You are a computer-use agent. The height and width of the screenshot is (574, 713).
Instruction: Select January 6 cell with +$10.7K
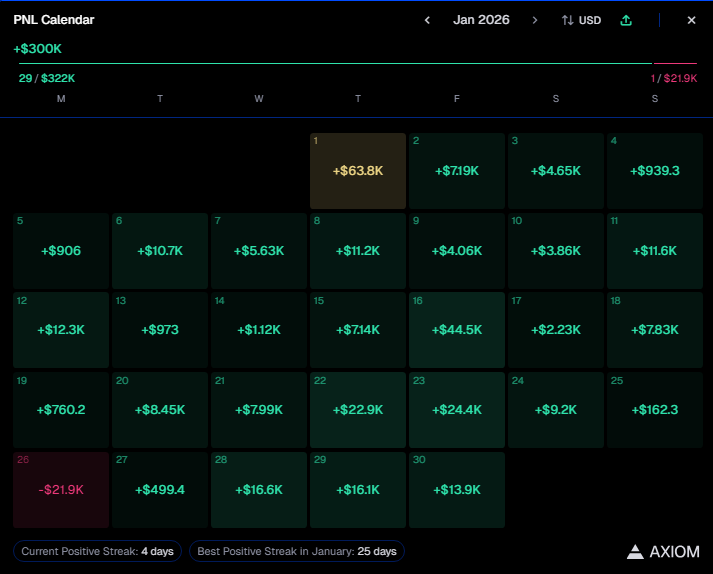coord(160,251)
